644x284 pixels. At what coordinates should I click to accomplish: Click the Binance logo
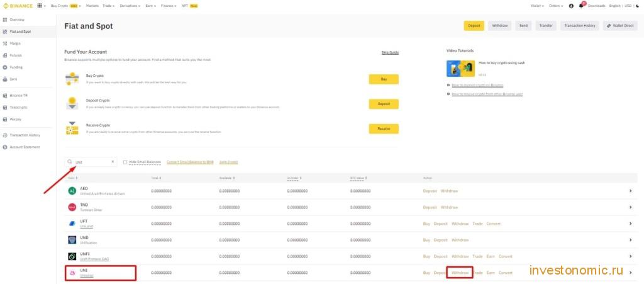tap(18, 6)
